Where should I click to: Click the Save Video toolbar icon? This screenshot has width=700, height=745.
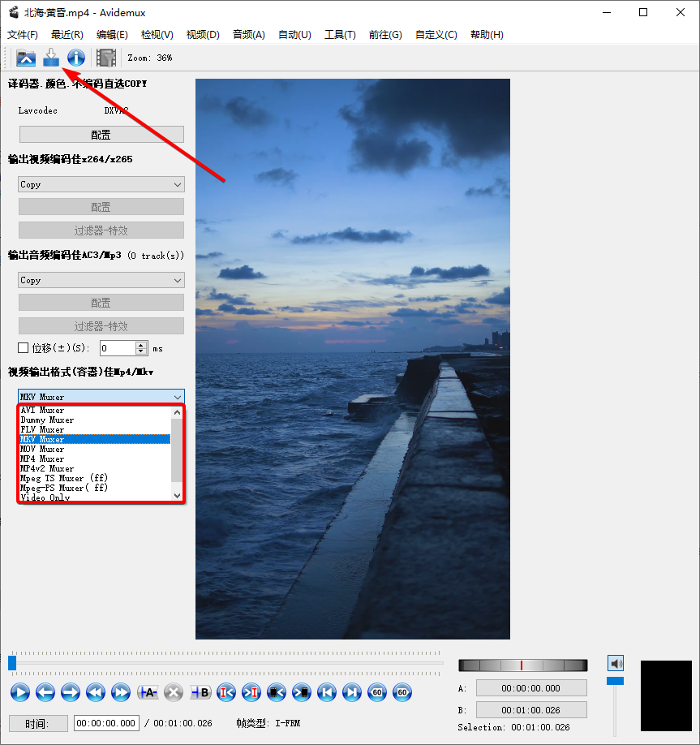(51, 58)
